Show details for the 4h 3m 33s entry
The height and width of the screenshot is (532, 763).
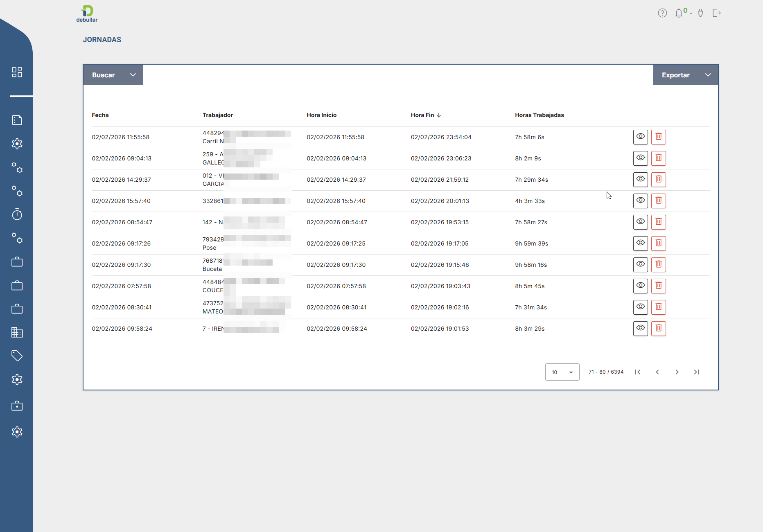coord(640,201)
